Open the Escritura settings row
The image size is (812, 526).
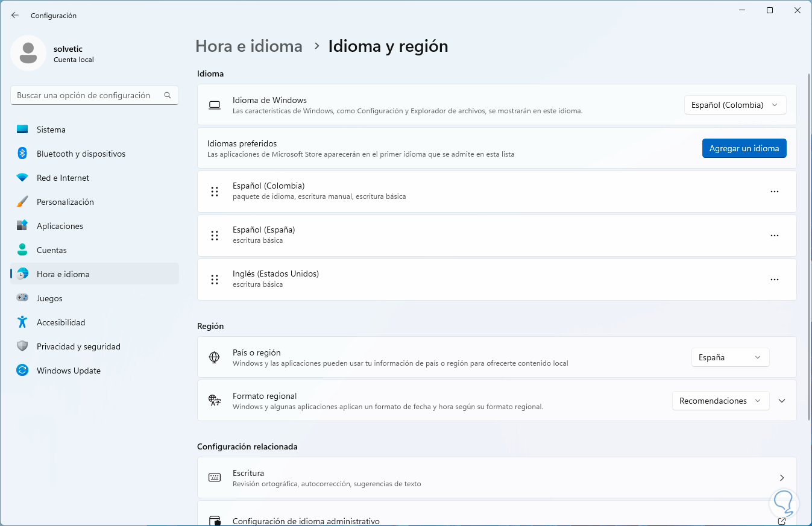pos(496,478)
